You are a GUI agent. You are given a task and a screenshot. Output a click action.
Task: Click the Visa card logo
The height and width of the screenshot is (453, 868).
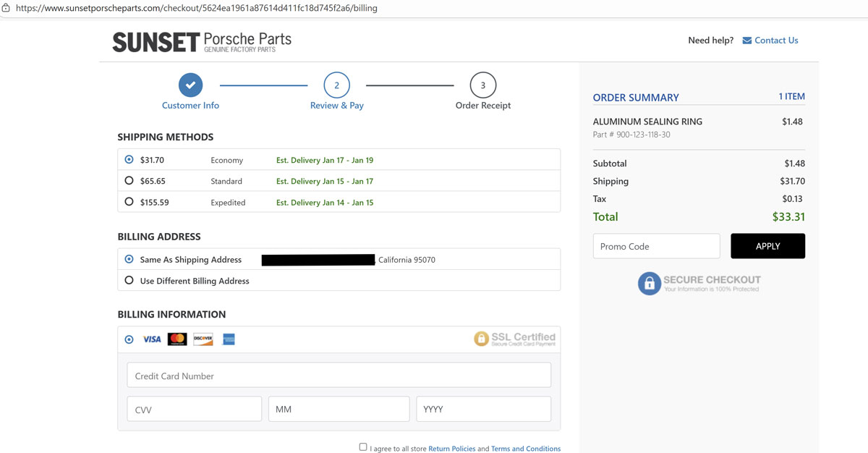point(152,339)
